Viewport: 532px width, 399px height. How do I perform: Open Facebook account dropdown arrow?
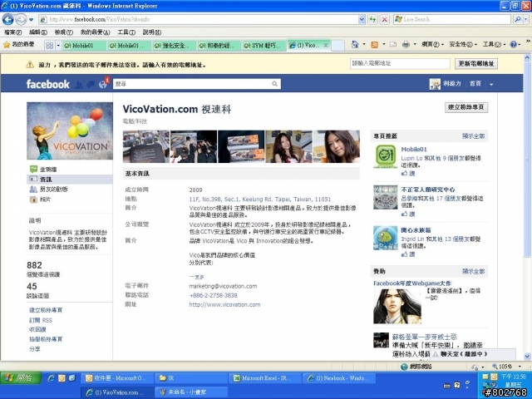click(x=491, y=84)
